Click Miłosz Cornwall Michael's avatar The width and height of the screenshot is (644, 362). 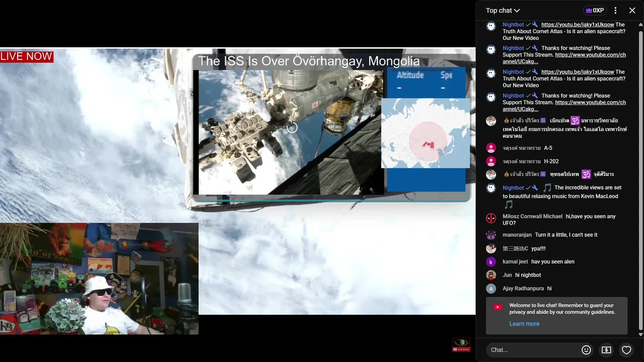tap(491, 218)
